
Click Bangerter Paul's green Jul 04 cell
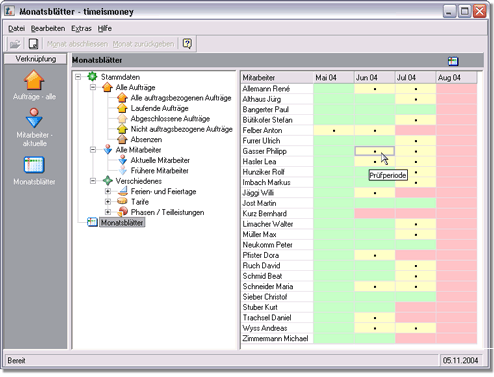pyautogui.click(x=416, y=109)
